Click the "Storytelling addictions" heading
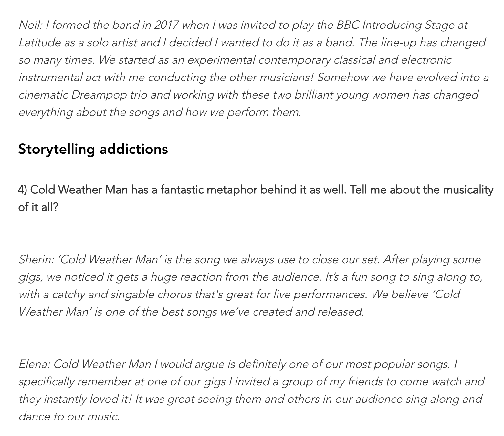The height and width of the screenshot is (436, 504). coord(93,149)
